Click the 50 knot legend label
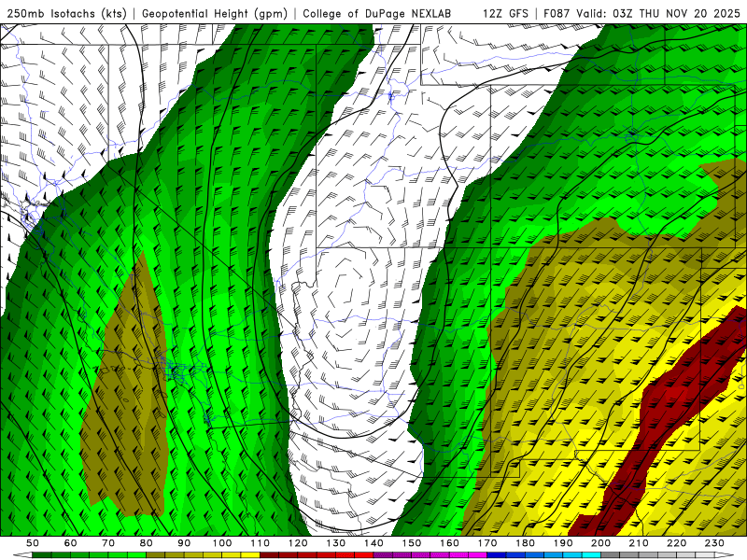Screen dimensions: 747x560 32,543
